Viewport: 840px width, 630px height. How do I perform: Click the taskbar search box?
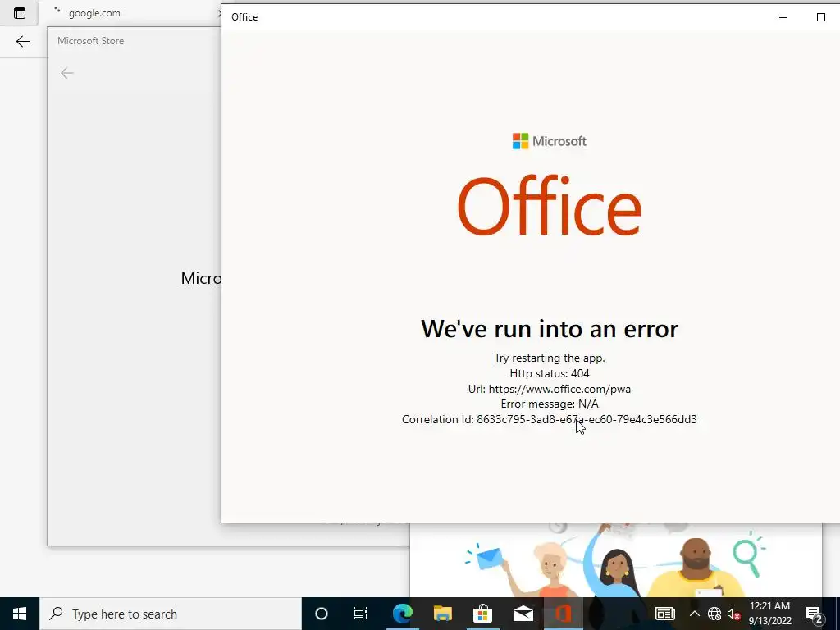[x=171, y=614]
